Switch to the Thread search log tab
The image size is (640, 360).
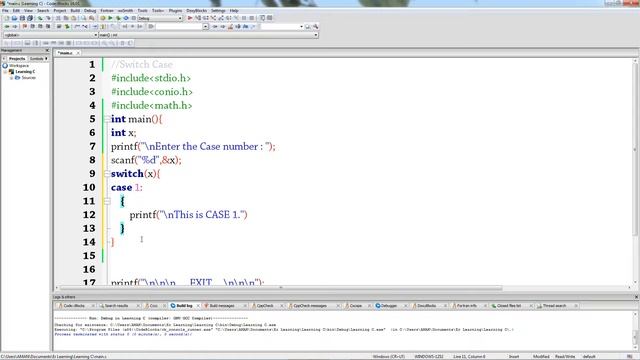(554, 306)
